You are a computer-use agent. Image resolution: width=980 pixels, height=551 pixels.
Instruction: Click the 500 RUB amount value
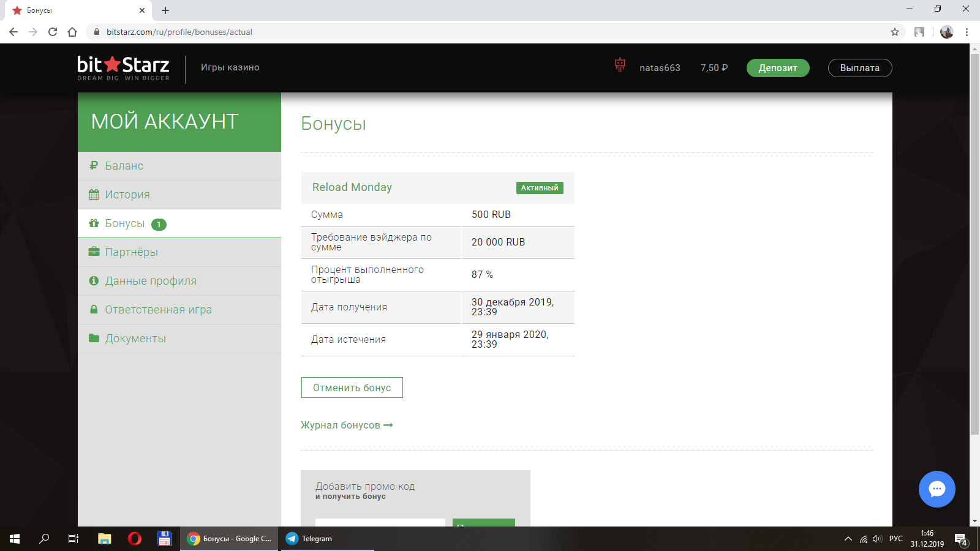pyautogui.click(x=491, y=214)
